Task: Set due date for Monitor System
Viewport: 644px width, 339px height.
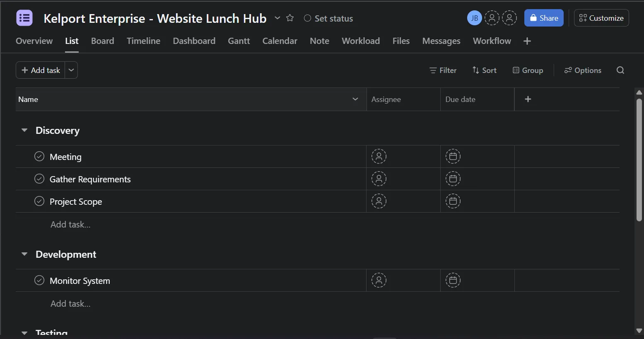Action: [453, 281]
